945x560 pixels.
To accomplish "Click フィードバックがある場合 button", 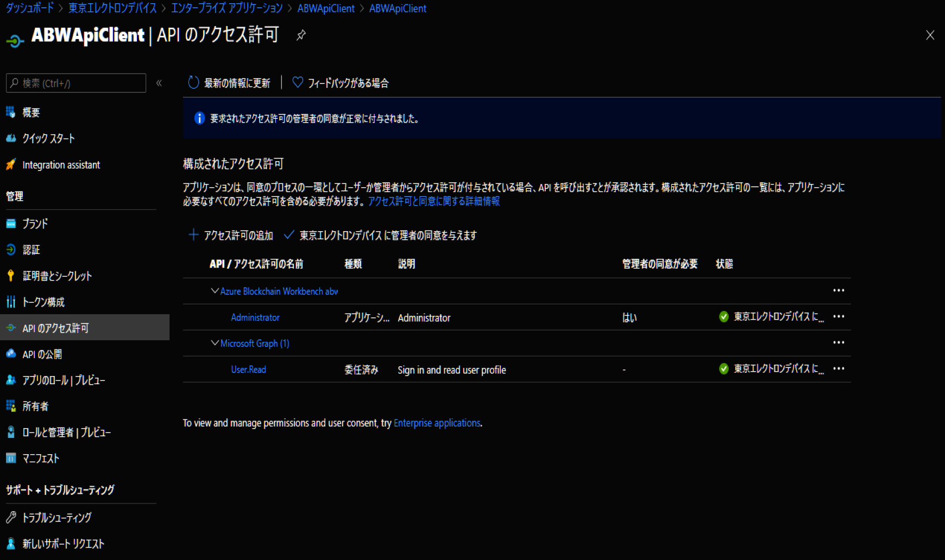I will 341,82.
